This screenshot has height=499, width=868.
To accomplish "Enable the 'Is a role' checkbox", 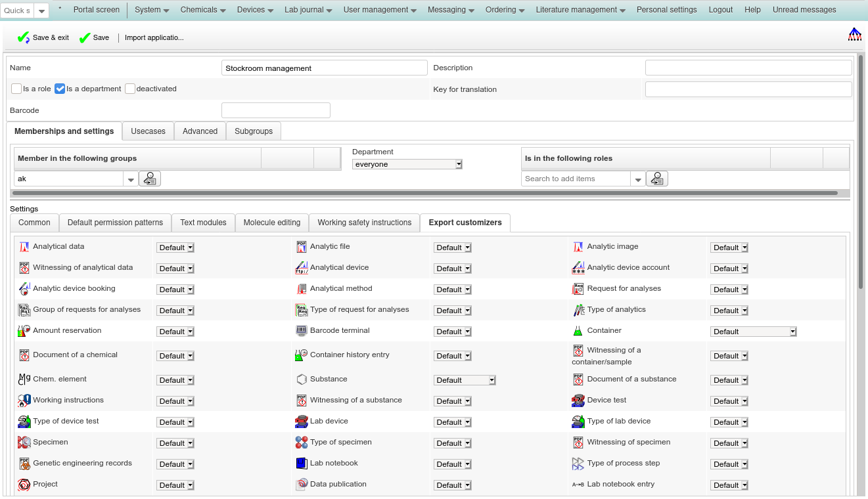I will pos(16,89).
